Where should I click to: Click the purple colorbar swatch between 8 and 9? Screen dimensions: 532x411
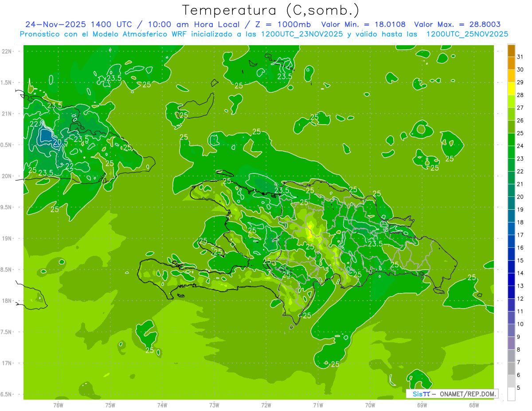coord(511,343)
